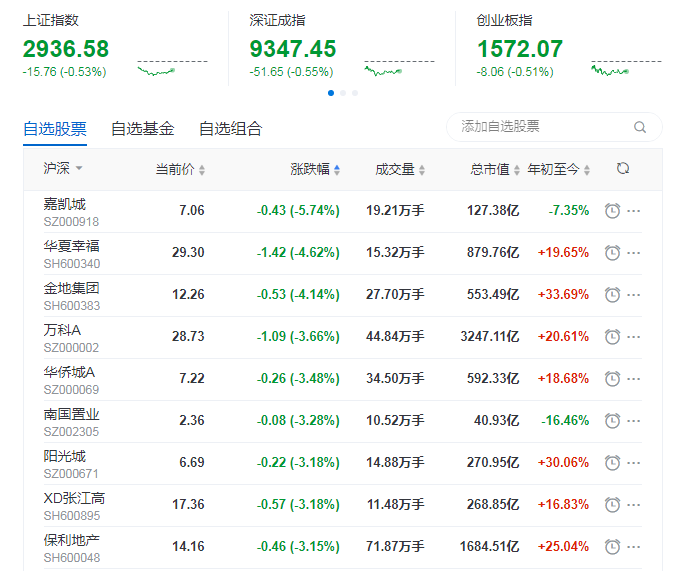Open 保利地产 stock page
This screenshot has width=688, height=571.
72,540
